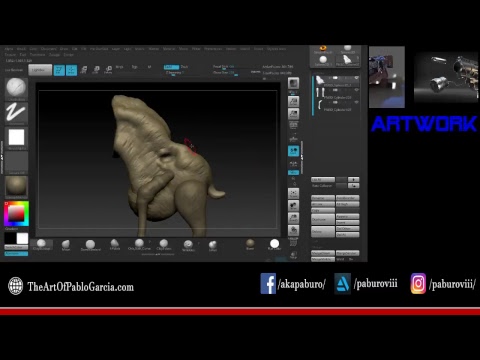Click the LightBox button
This screenshot has width=480, height=360.
40,70
